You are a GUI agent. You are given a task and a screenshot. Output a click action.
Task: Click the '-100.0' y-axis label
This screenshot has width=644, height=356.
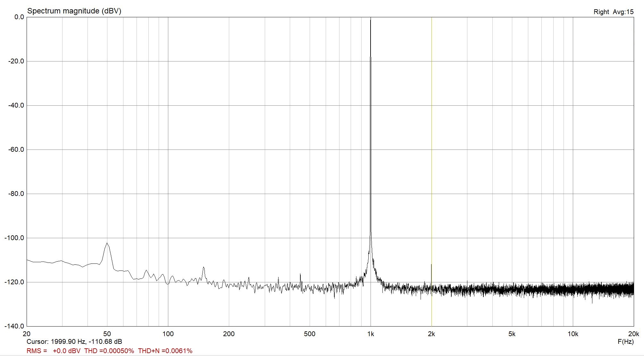(x=14, y=238)
